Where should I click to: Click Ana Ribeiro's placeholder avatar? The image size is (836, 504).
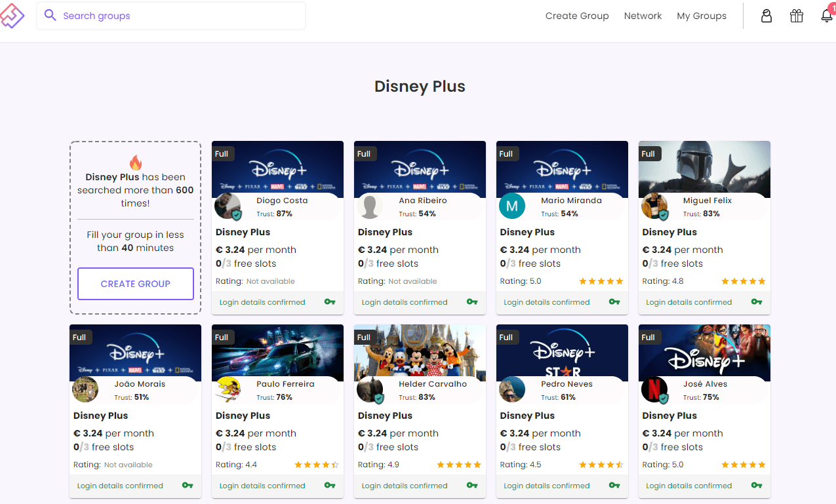[370, 206]
